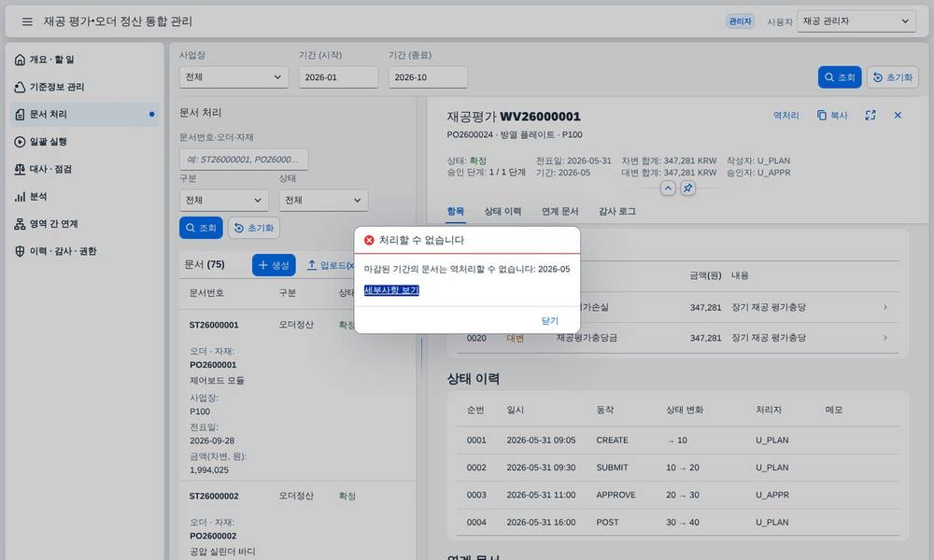Image resolution: width=934 pixels, height=560 pixels.
Task: Click 조회 button in 문서 처리 panel
Action: click(201, 228)
